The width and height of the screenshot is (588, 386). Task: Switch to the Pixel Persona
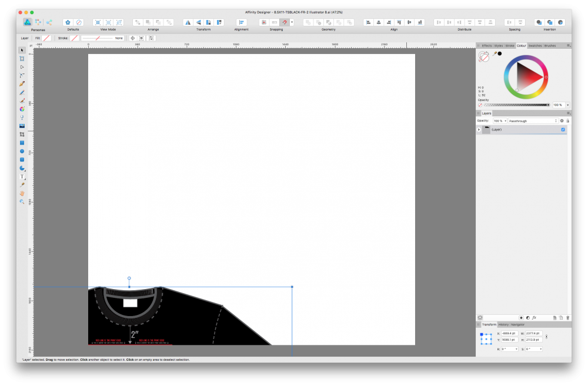coord(38,21)
